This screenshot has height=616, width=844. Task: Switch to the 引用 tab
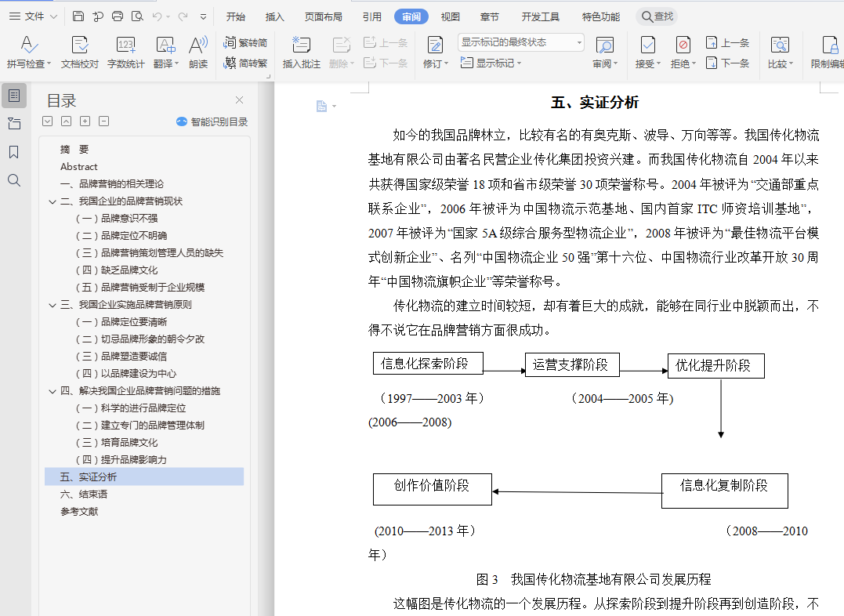[372, 16]
